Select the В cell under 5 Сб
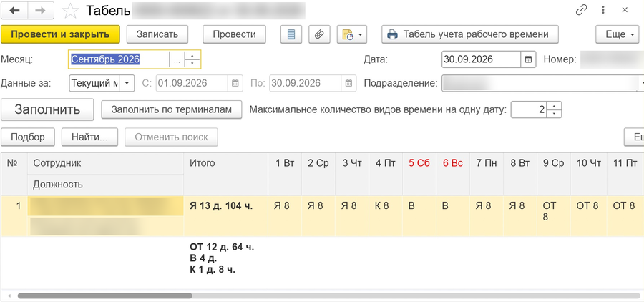644x302 pixels. coord(419,216)
